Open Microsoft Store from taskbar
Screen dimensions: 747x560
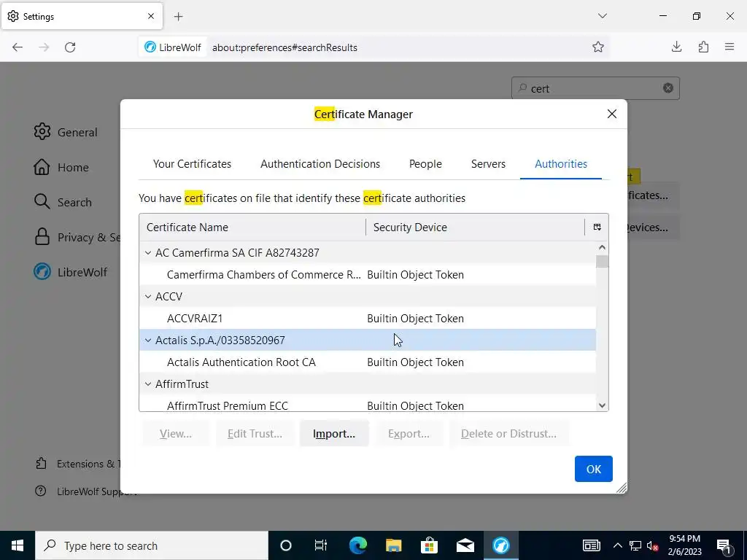point(429,545)
